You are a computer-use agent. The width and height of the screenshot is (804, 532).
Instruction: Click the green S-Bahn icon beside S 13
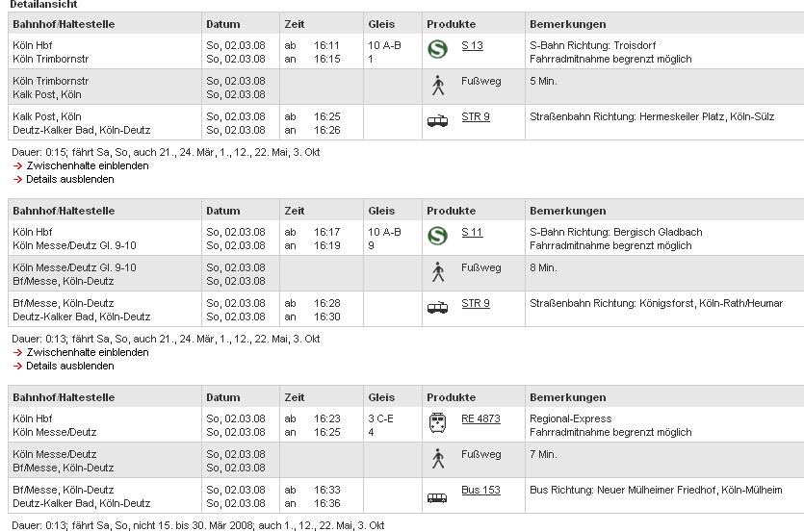(437, 49)
